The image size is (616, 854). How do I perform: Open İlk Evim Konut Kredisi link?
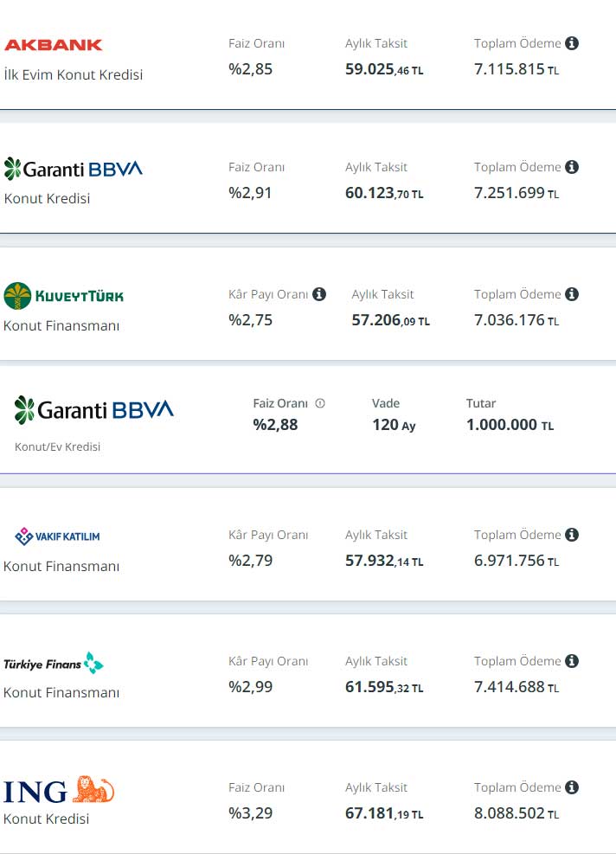74,74
